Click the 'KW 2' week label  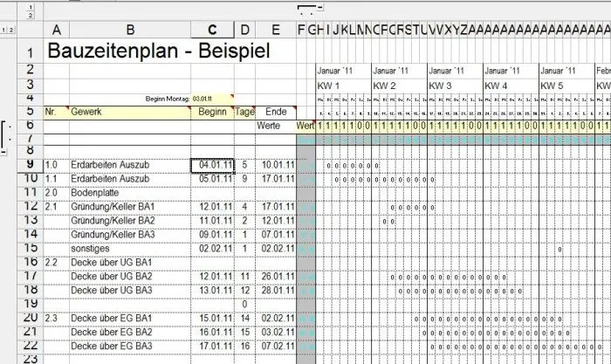point(384,86)
